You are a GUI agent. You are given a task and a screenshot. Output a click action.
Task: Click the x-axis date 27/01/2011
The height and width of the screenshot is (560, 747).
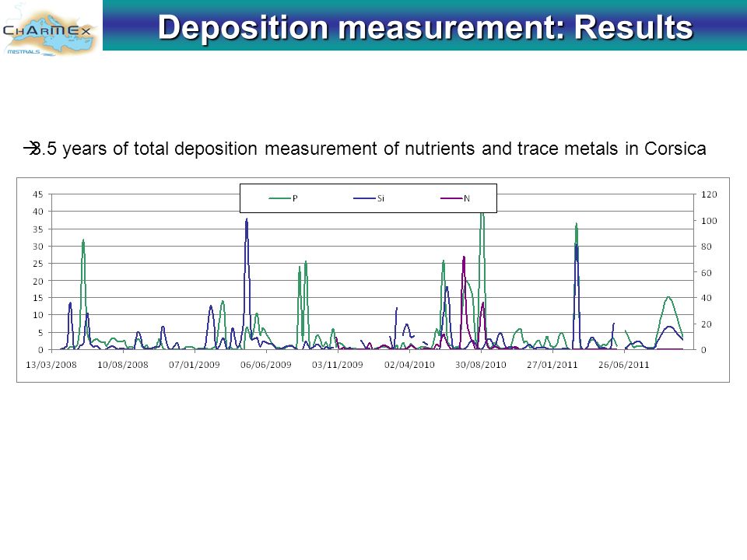[552, 365]
